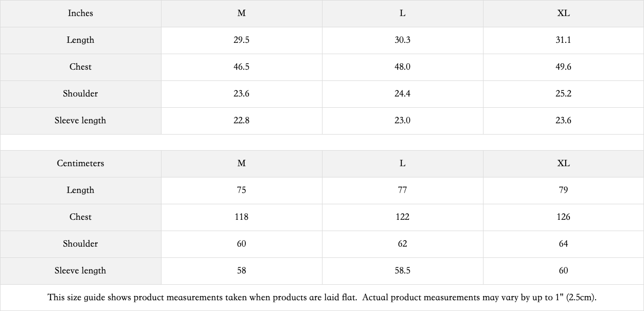The image size is (644, 311).
Task: Click the Inches header cell
Action: point(80,13)
